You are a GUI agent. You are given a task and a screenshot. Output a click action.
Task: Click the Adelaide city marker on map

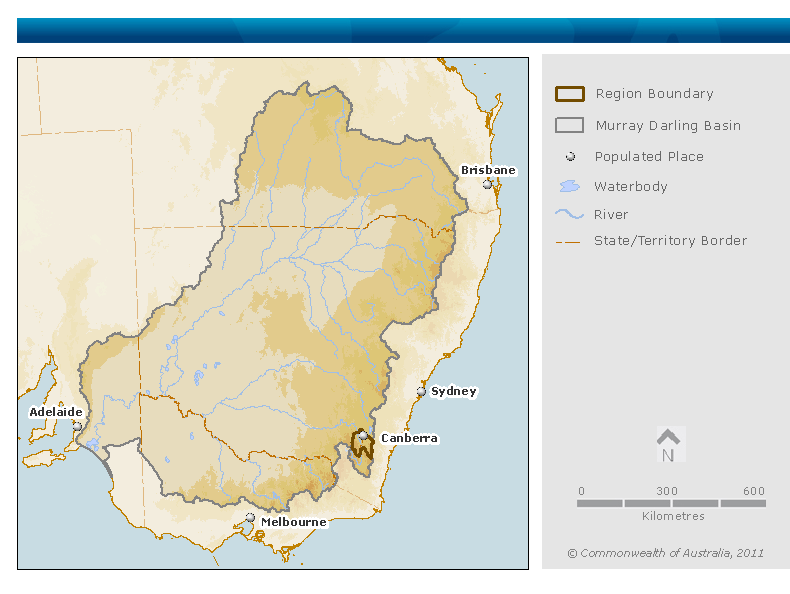77,427
